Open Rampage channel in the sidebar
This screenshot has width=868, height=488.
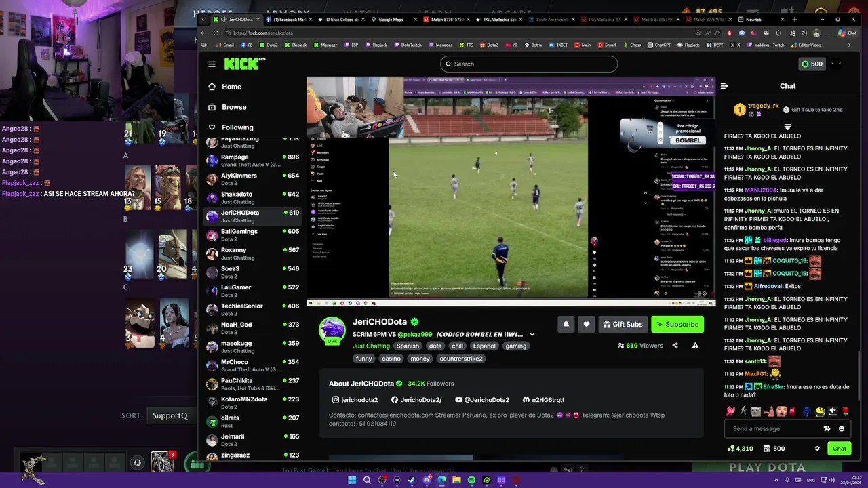253,161
